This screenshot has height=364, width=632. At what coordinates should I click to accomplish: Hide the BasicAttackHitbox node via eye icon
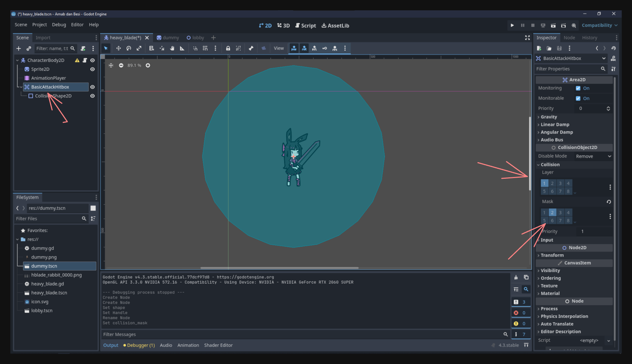(92, 87)
